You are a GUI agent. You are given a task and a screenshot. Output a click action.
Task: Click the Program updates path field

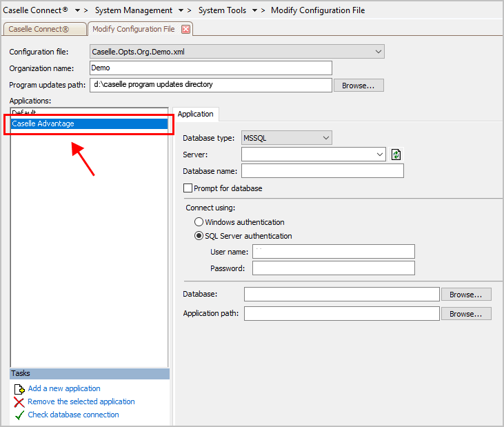211,85
